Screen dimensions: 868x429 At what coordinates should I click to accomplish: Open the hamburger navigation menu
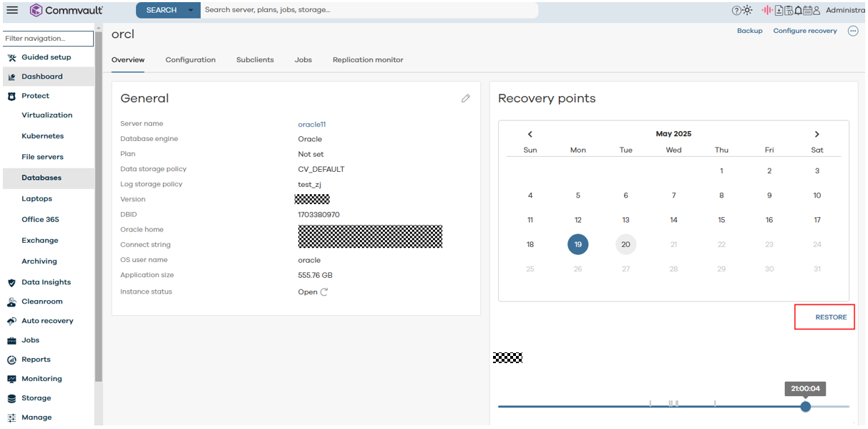(x=12, y=10)
